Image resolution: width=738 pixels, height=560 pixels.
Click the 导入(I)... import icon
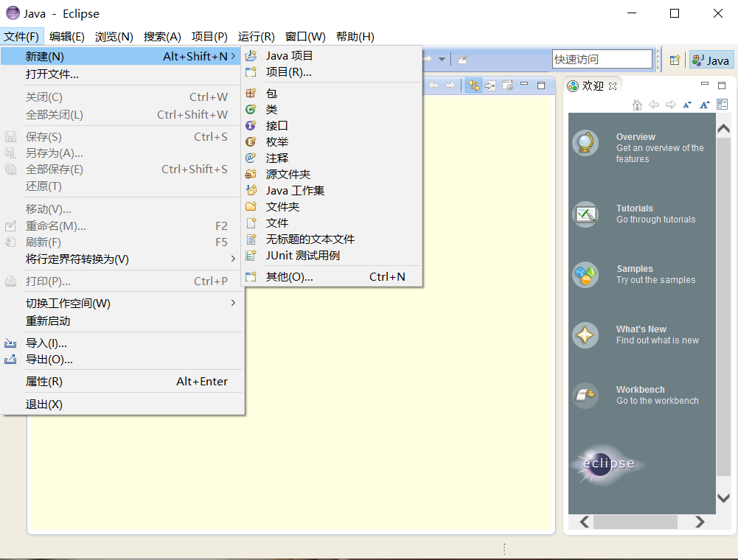[10, 343]
